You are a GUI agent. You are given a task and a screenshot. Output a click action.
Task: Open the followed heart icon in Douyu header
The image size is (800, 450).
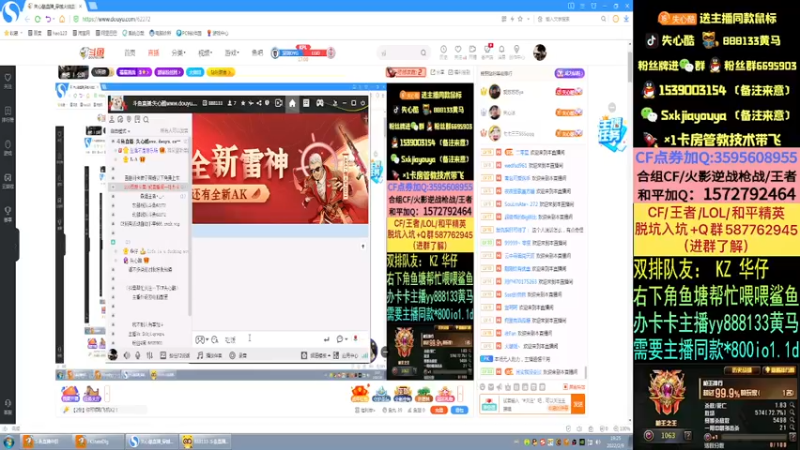pyautogui.click(x=458, y=49)
